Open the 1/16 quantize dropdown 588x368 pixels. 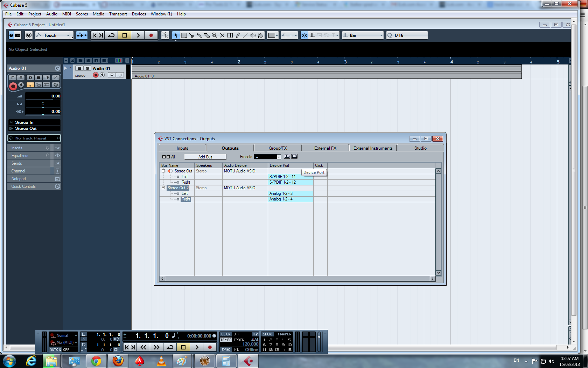[x=407, y=35]
